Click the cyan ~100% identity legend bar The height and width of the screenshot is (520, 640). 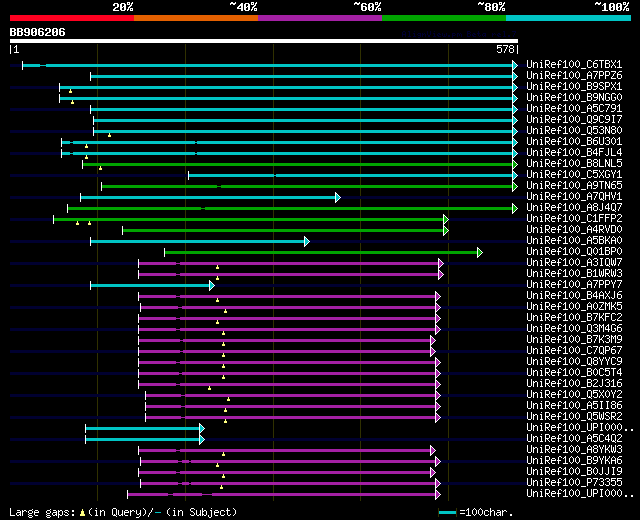(x=569, y=18)
